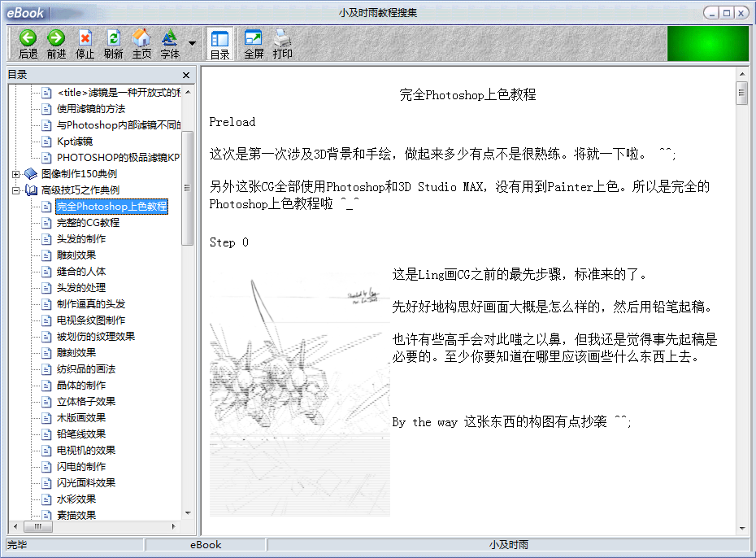Viewport: 756px width, 558px height.
Task: Switch to 全屏 fullscreen mode
Action: [254, 44]
